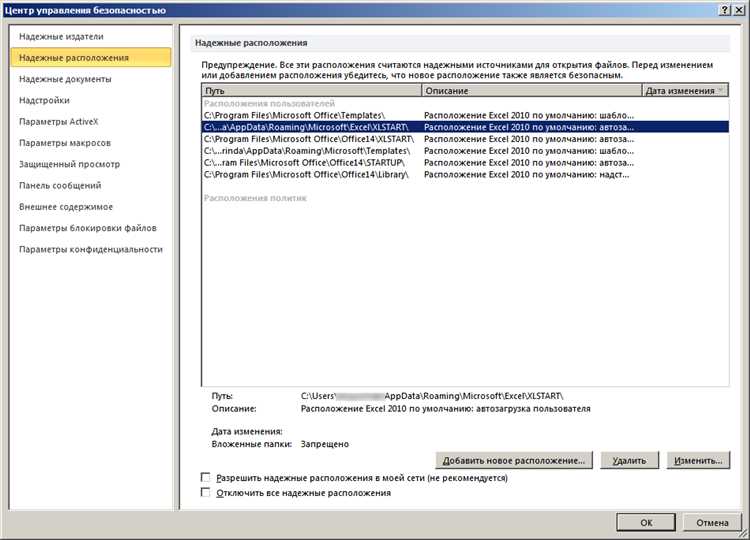Image resolution: width=750 pixels, height=540 pixels.
Task: Close the Trust Center dialog window
Action: [738, 10]
